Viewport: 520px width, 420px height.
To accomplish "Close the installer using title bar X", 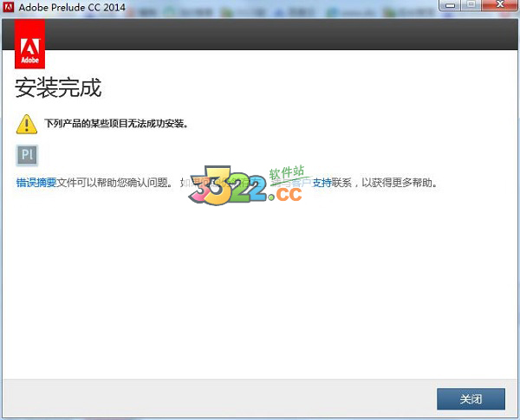I will click(x=500, y=5).
